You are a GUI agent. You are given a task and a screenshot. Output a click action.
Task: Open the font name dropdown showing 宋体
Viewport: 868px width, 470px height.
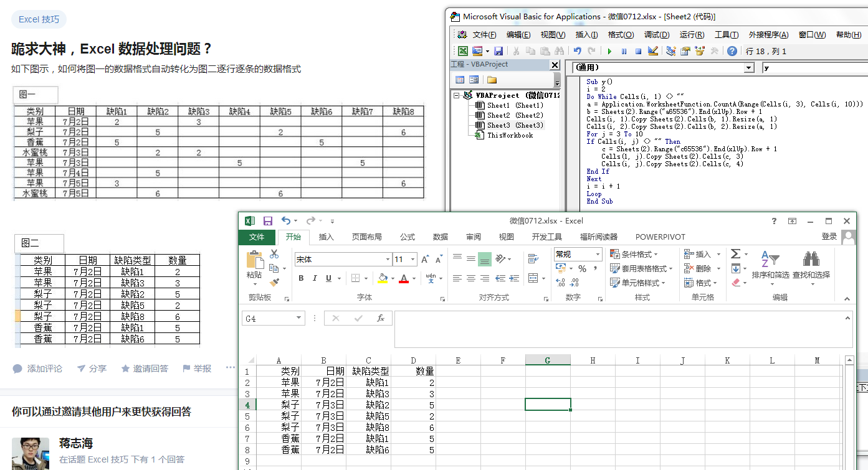coord(388,260)
